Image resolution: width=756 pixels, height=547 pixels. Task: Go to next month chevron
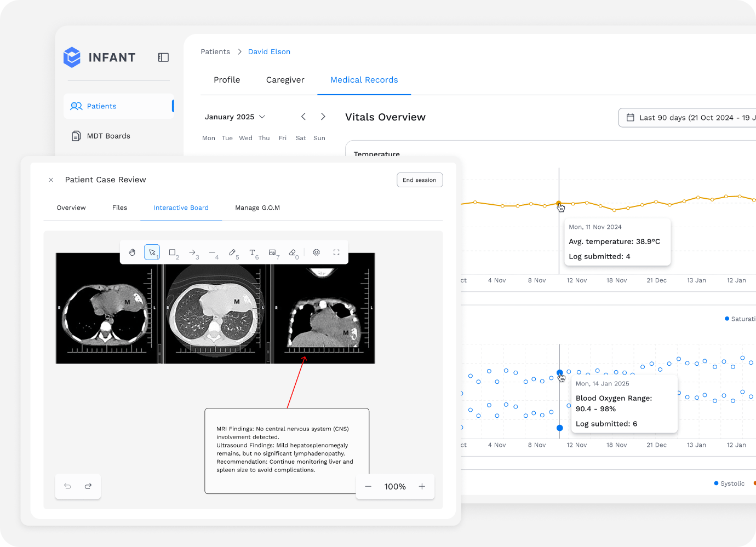[x=323, y=117]
